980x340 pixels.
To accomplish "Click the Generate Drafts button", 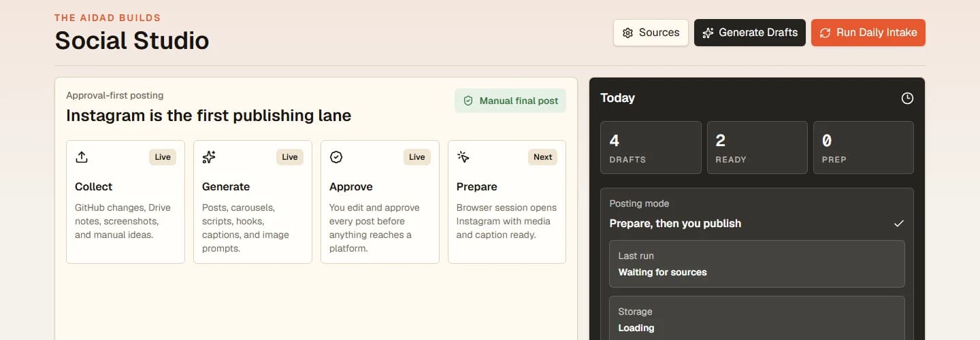I will pos(750,33).
